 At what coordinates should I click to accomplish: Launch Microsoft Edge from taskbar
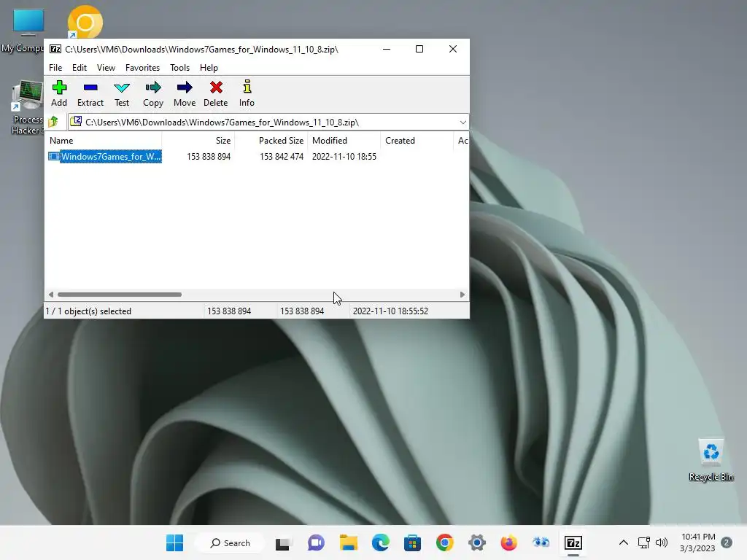(x=381, y=542)
